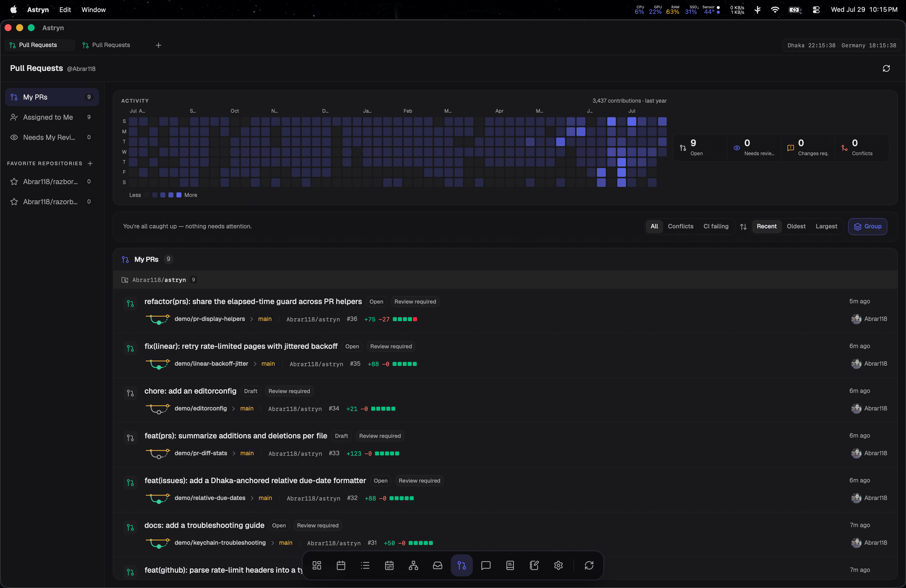
Task: Collapse the Abrar118/astryn repository group header
Action: 505,280
